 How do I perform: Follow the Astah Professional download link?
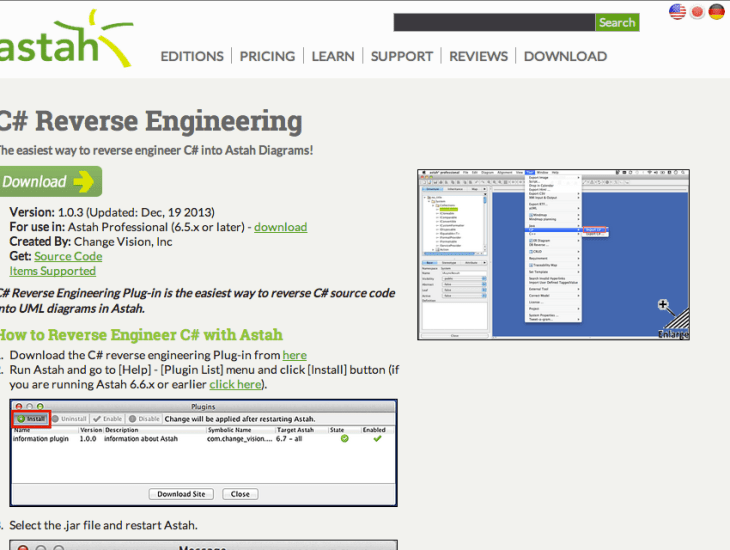coord(281,227)
